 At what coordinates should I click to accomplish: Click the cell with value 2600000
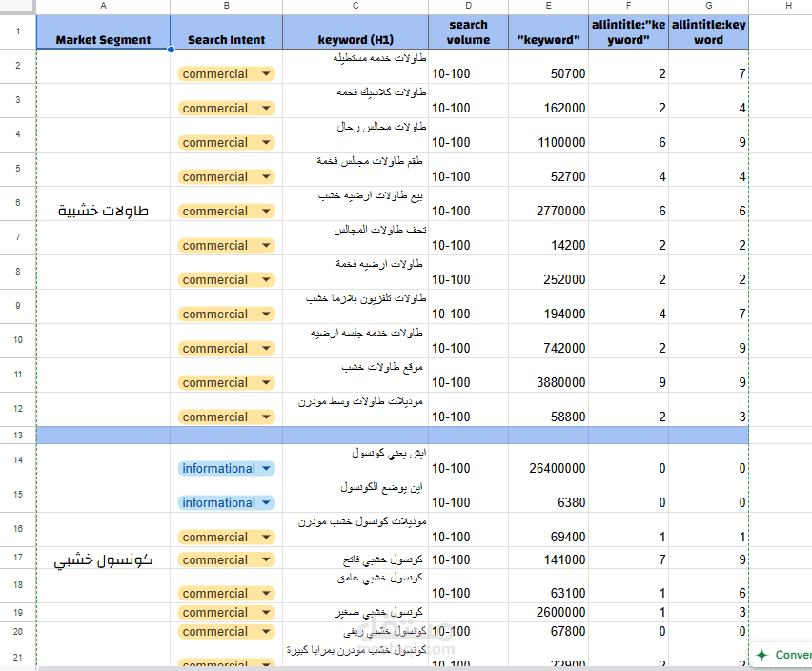[x=548, y=613]
